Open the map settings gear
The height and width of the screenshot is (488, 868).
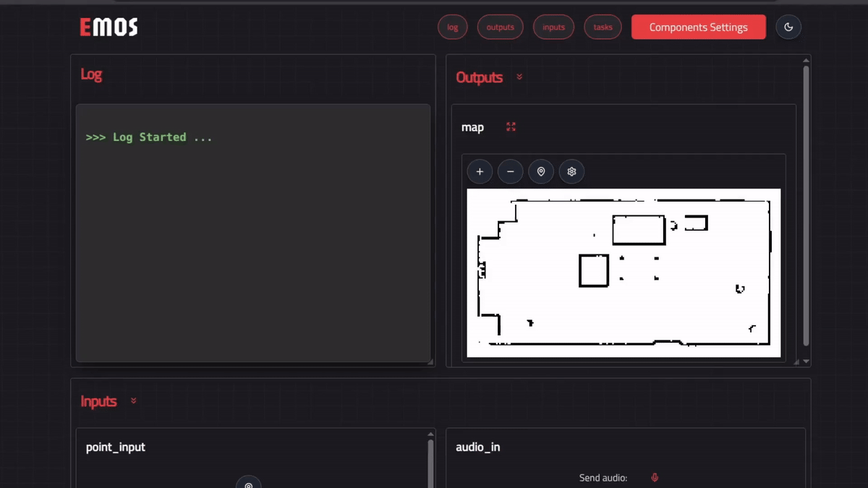pos(571,171)
